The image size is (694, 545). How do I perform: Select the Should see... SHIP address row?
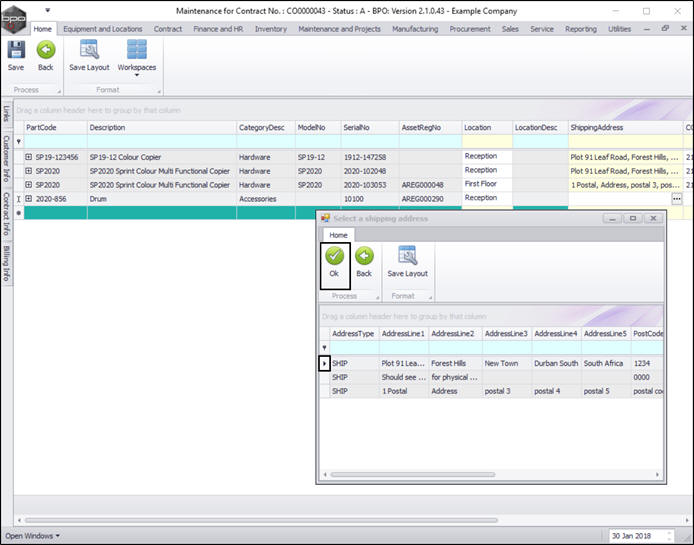[491, 377]
